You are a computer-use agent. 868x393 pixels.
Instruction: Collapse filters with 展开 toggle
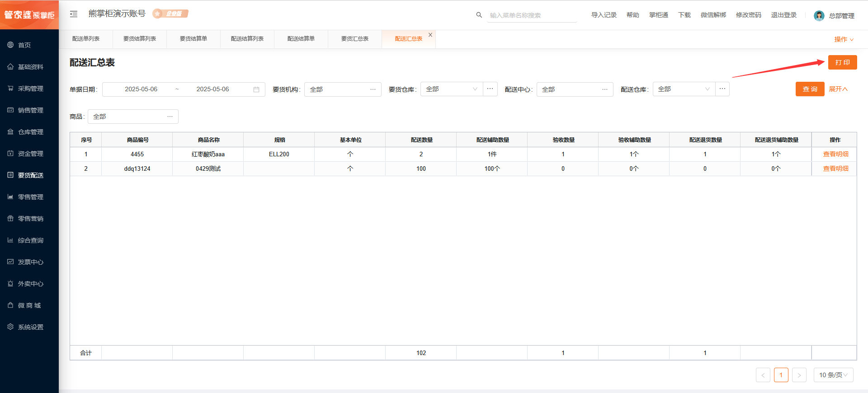pyautogui.click(x=838, y=89)
